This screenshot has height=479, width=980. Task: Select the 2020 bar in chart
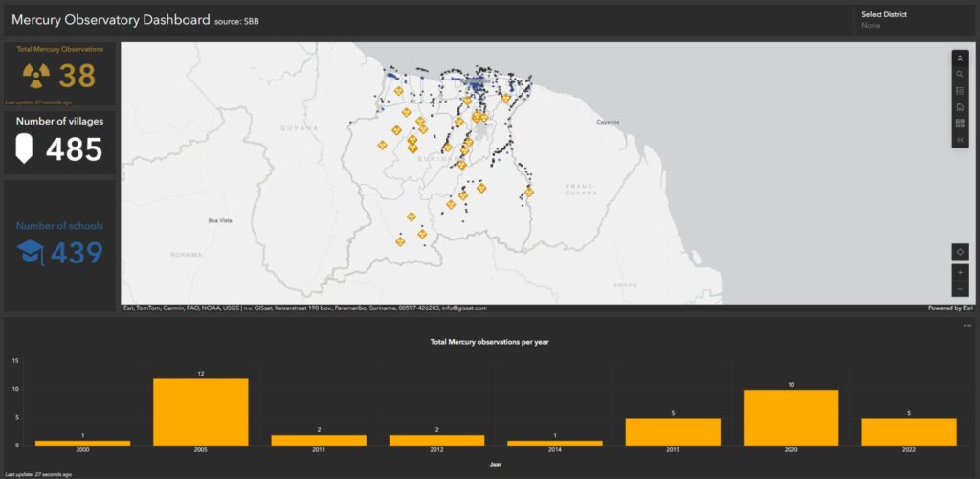point(791,418)
